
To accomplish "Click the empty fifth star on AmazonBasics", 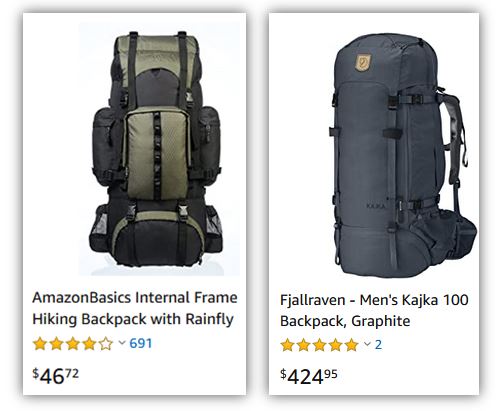I will [106, 343].
